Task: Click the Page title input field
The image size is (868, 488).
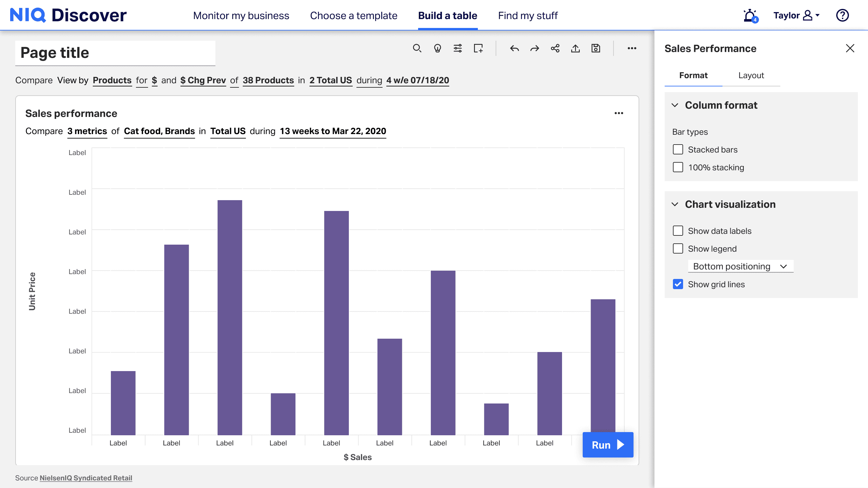Action: pyautogui.click(x=115, y=53)
